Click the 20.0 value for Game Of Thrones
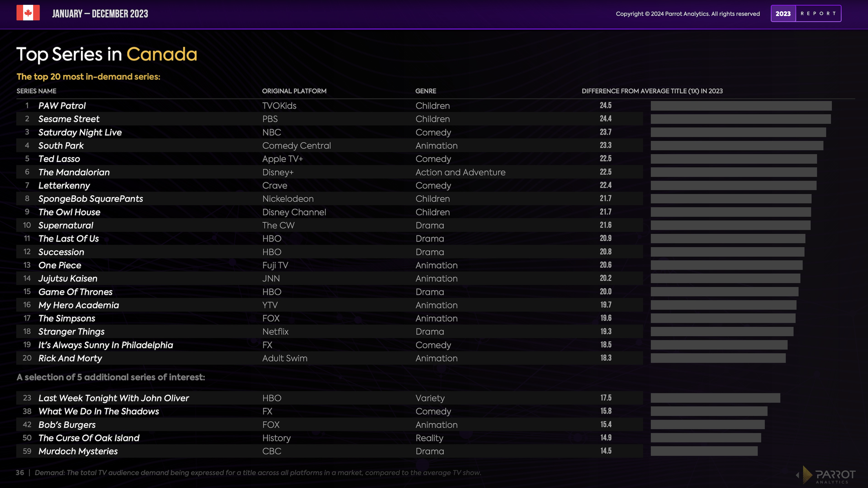 click(606, 291)
